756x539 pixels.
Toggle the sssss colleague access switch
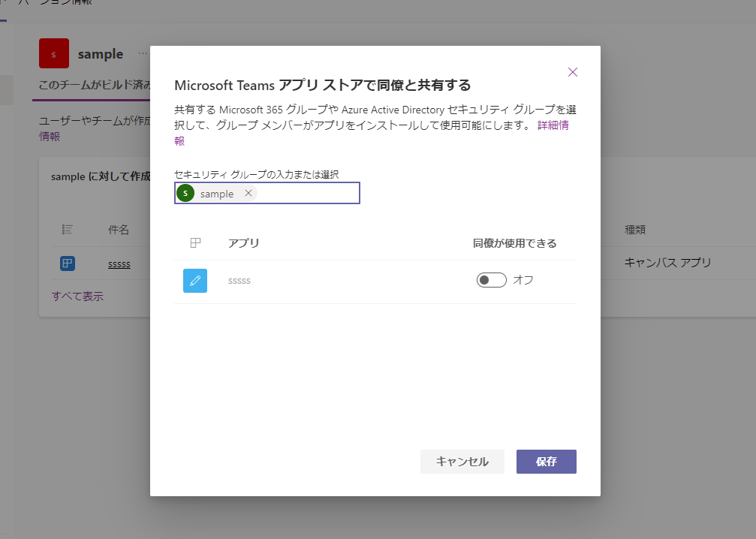(x=491, y=280)
